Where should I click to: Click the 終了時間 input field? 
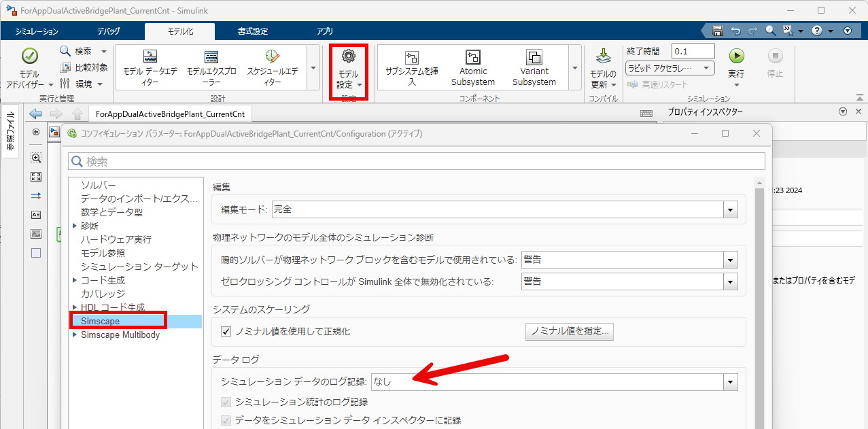693,52
